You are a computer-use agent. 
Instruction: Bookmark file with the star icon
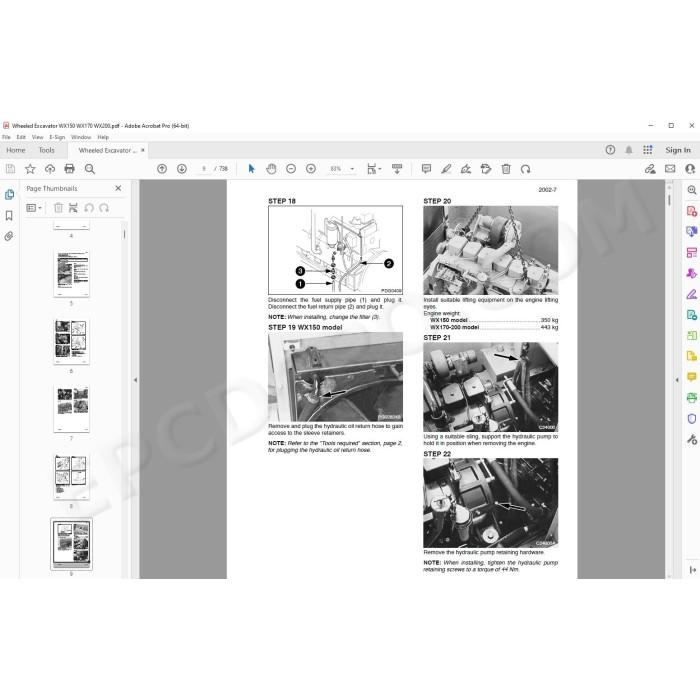30,169
